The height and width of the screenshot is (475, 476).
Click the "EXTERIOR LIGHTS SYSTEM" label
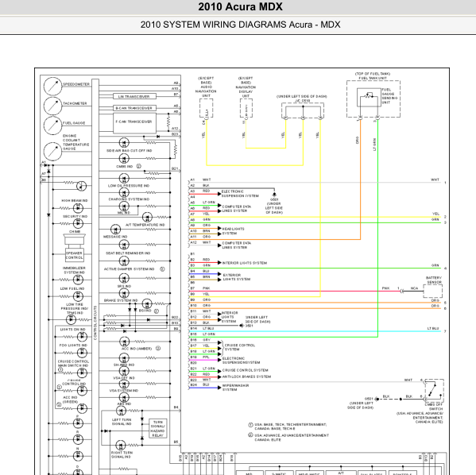pyautogui.click(x=237, y=277)
